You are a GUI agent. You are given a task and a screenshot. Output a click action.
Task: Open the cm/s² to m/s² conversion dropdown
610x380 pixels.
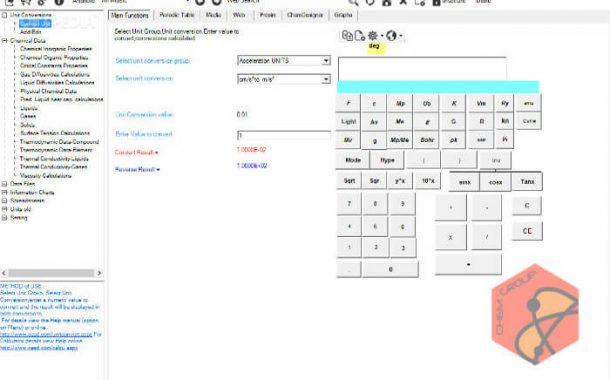click(x=326, y=79)
